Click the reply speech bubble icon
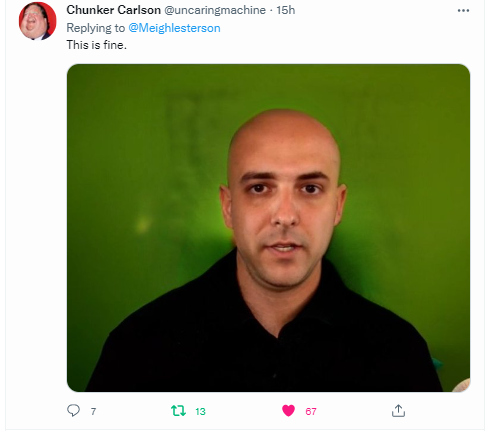The width and height of the screenshot is (502, 431). coord(73,410)
